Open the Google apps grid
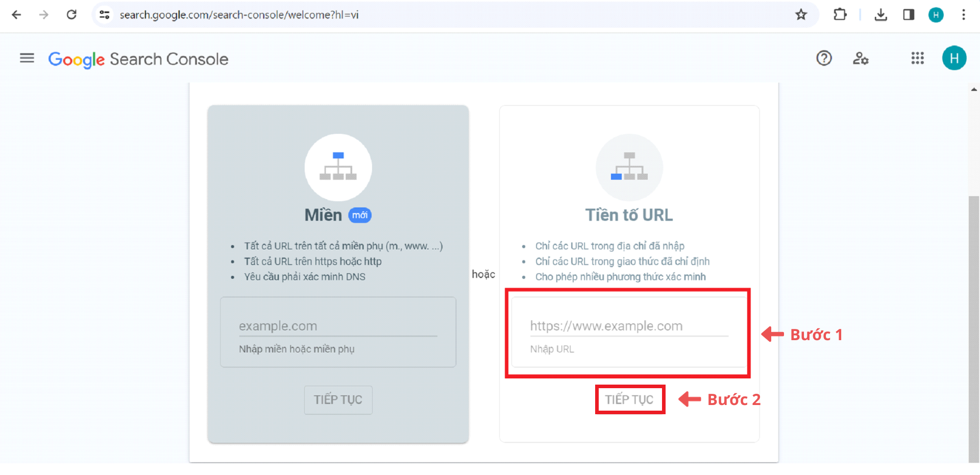 917,59
